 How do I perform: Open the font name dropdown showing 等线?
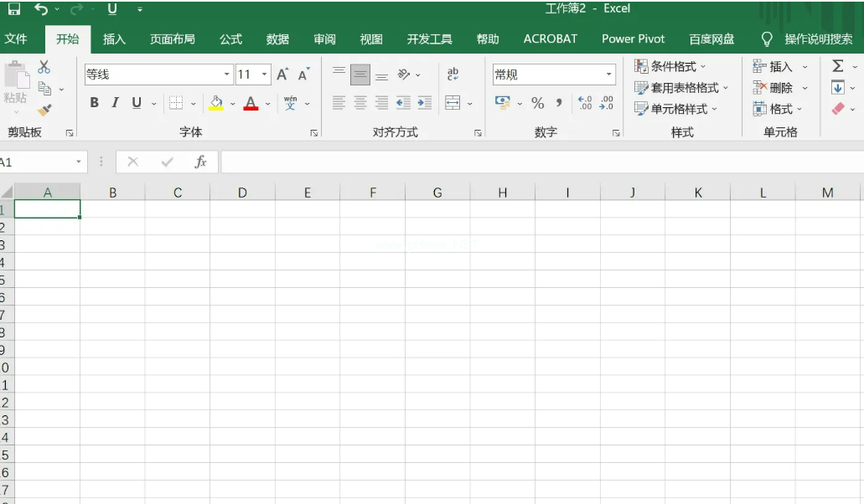click(226, 75)
